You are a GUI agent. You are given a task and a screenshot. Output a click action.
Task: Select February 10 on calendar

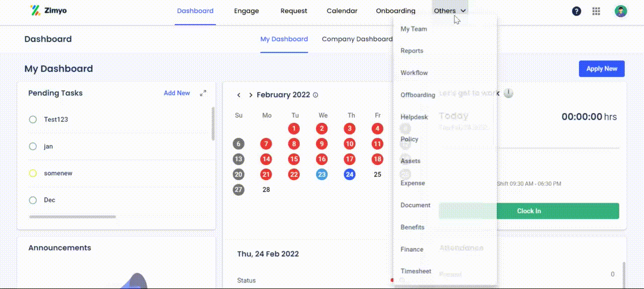coord(350,144)
